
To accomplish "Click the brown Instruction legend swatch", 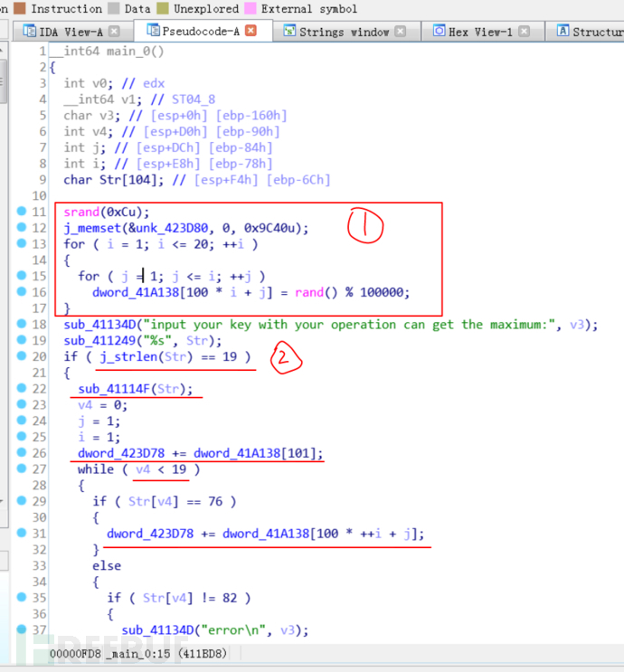I will click(x=19, y=8).
